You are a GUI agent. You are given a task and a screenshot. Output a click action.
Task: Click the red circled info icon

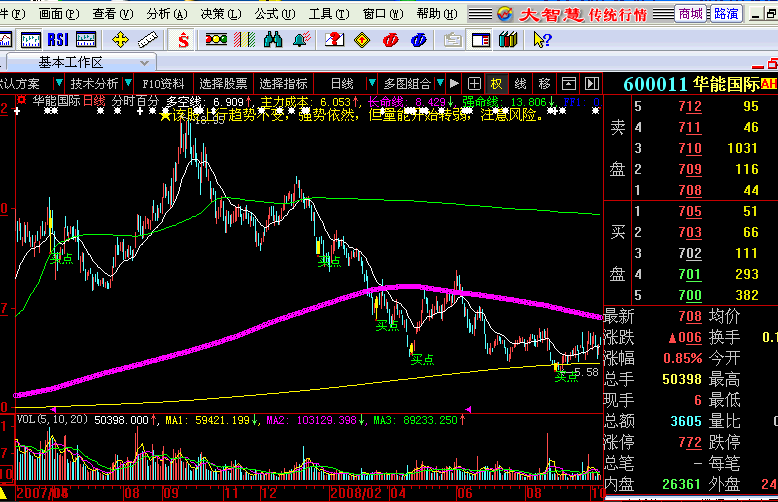click(x=390, y=40)
